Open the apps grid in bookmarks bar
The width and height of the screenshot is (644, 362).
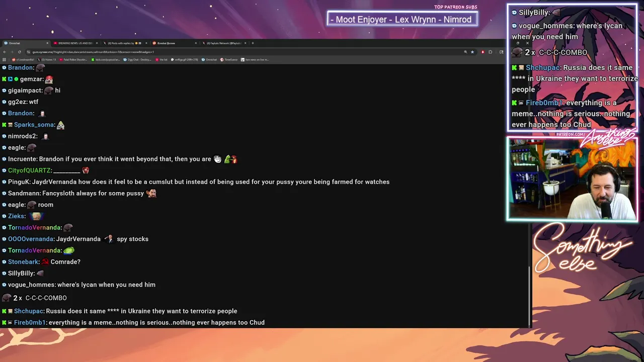[x=5, y=60]
